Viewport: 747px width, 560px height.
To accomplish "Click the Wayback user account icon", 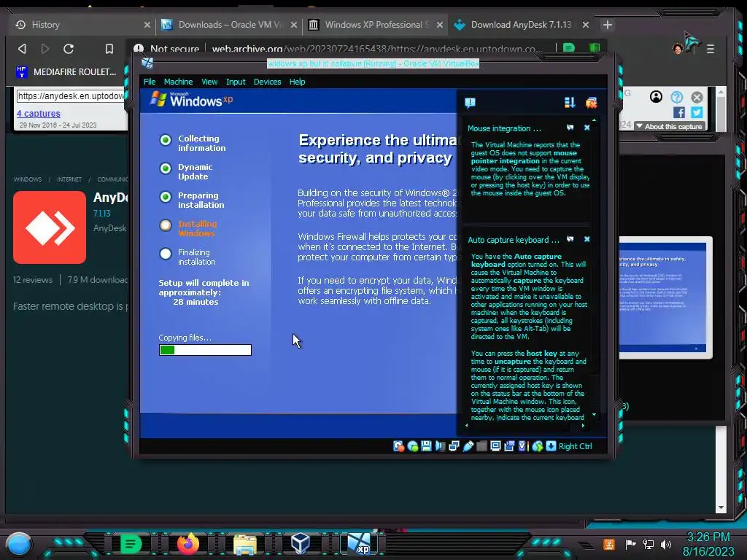I will [656, 97].
